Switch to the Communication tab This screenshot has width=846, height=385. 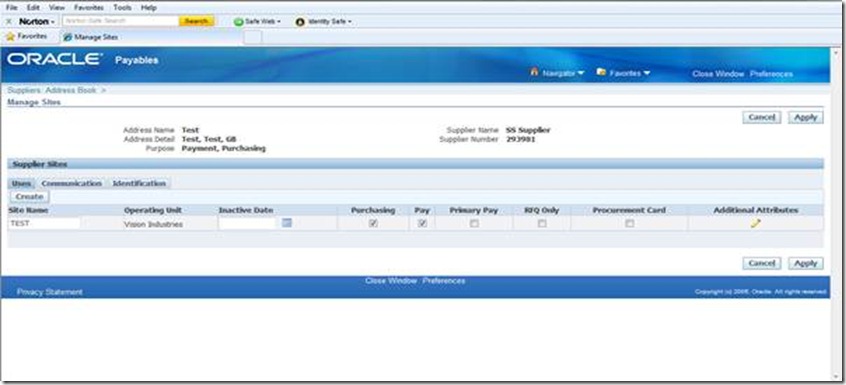(71, 183)
